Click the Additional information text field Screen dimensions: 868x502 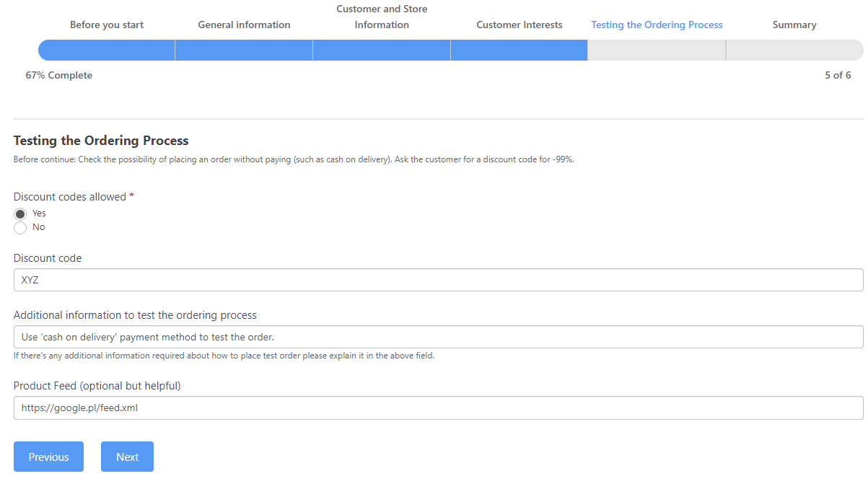click(438, 337)
